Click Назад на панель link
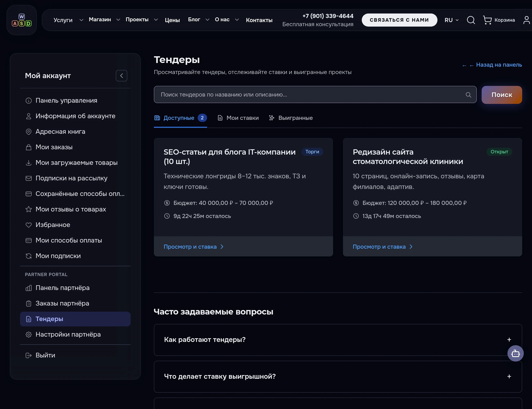This screenshot has width=532, height=409. point(492,65)
